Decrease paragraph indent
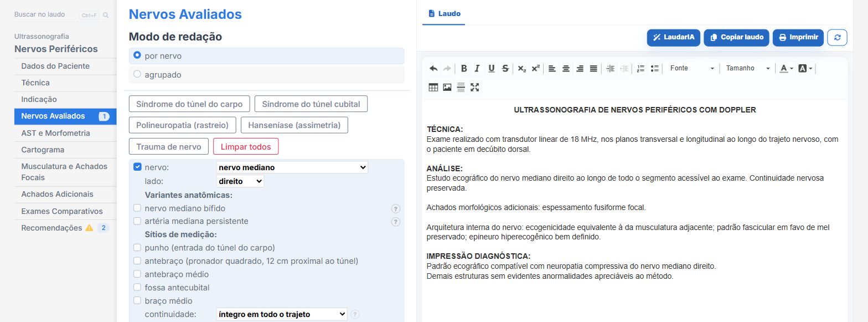The image size is (868, 322). (x=624, y=69)
